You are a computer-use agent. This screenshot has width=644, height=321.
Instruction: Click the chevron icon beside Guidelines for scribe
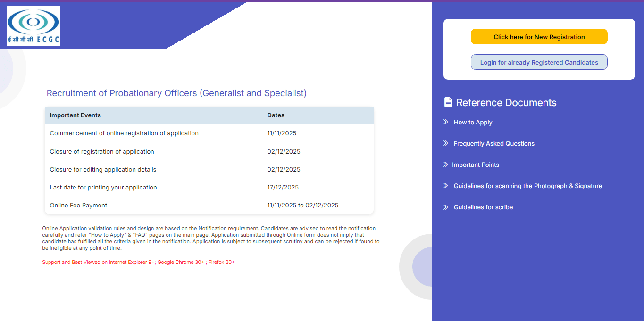446,207
